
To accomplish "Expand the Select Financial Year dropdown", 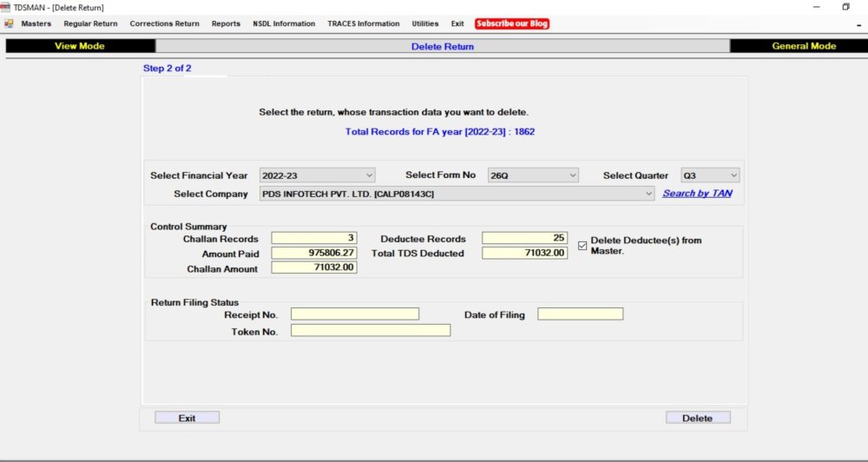I will click(x=370, y=175).
